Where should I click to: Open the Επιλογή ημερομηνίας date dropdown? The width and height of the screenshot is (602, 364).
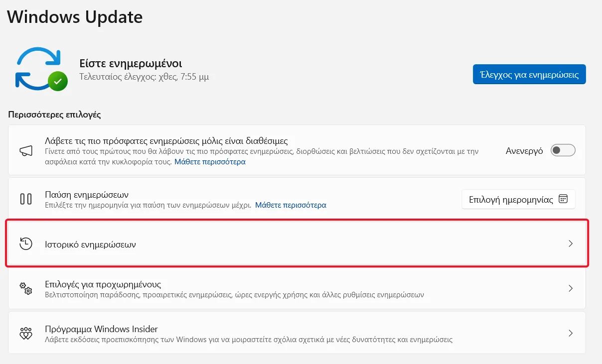click(x=518, y=199)
